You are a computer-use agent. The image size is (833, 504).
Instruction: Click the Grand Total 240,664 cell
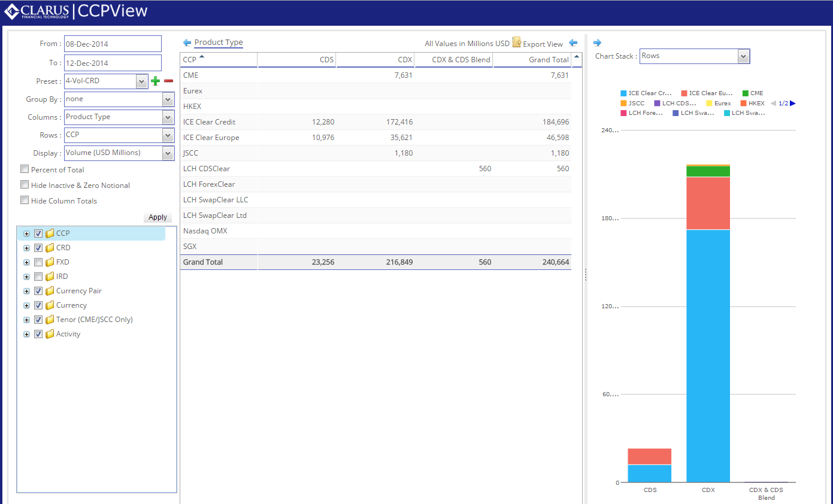tap(532, 262)
